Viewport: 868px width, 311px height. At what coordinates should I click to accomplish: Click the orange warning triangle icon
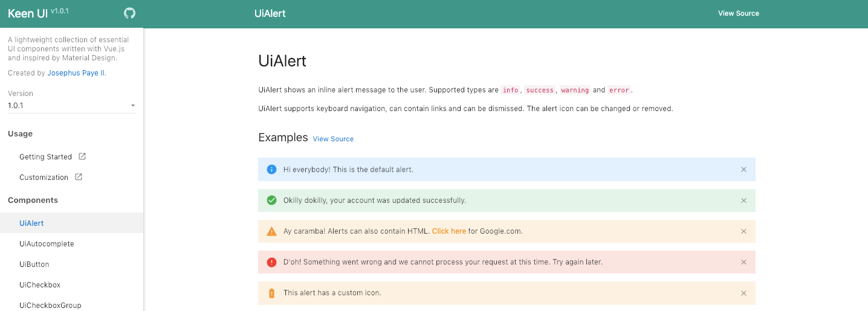point(271,231)
